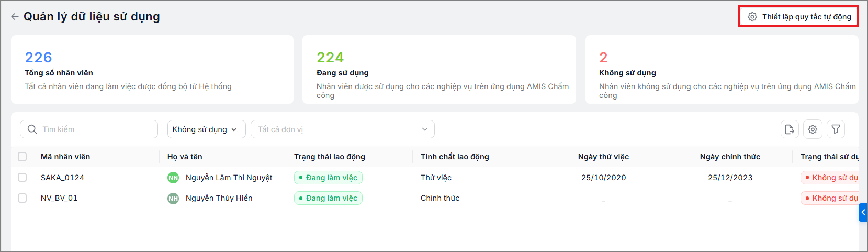
Task: Select the Không sử dụng summary card
Action: (722, 70)
